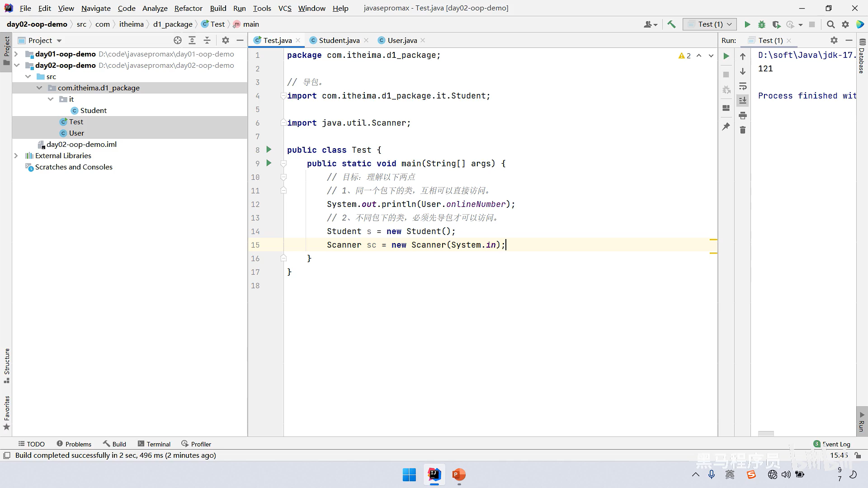Click the Build Project hammer icon
The image size is (868, 488).
(671, 24)
